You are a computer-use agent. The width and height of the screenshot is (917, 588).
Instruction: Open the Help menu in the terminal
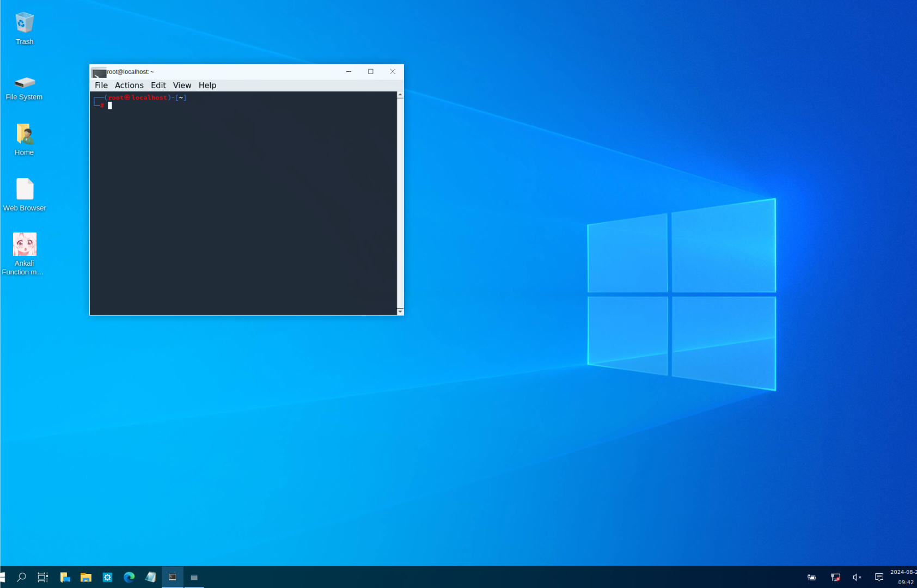tap(207, 85)
